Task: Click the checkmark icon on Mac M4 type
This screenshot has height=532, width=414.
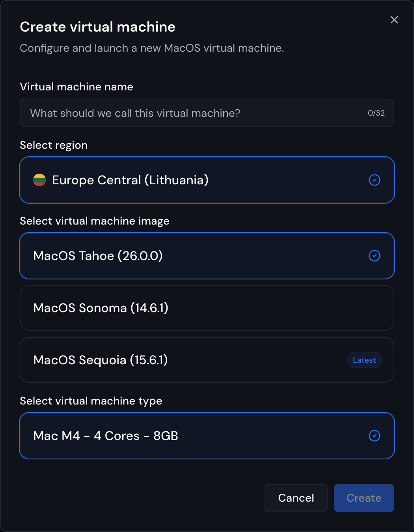Action: (374, 436)
